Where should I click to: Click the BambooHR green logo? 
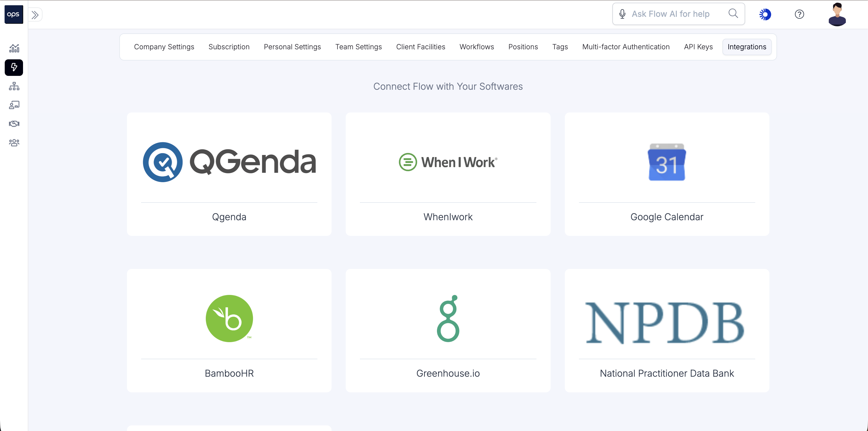pyautogui.click(x=229, y=319)
